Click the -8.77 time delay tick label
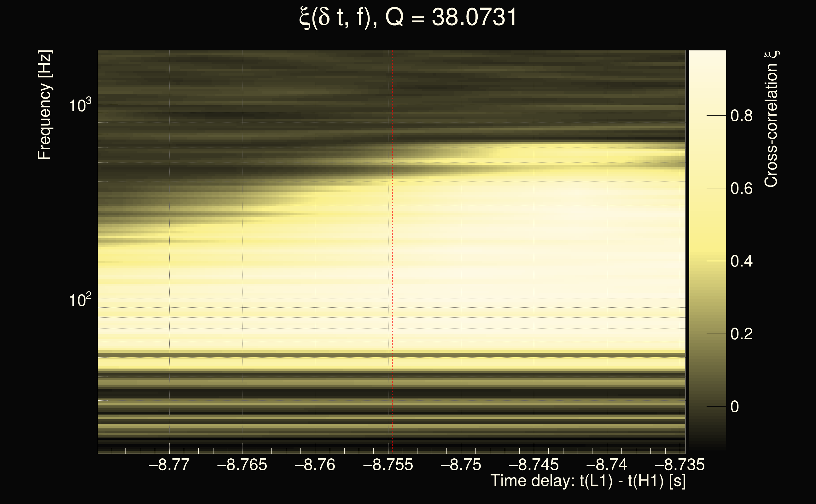 point(169,465)
